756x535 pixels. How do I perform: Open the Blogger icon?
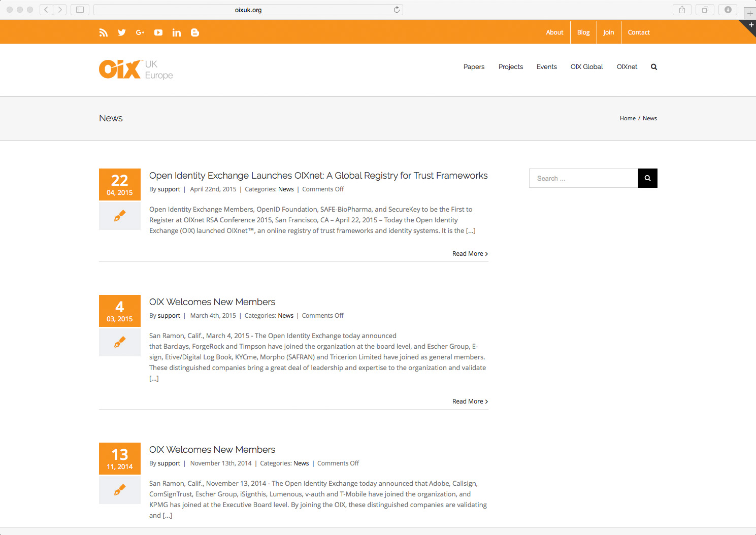pos(195,32)
